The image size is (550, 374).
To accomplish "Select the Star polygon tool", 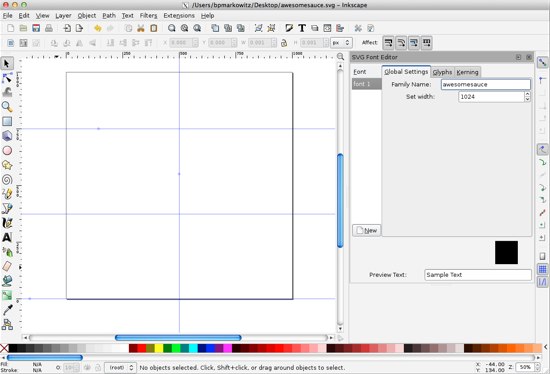I will coord(7,165).
